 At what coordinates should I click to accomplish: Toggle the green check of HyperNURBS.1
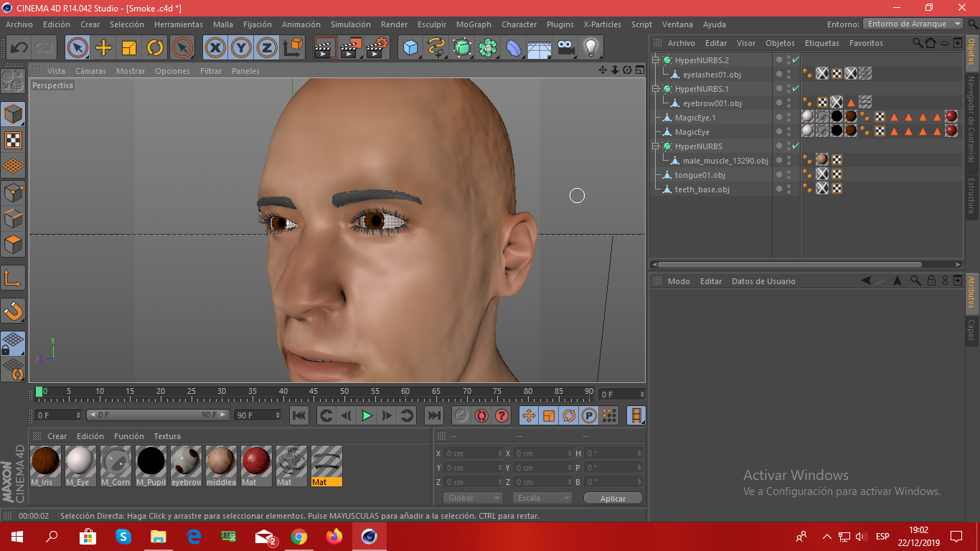796,89
